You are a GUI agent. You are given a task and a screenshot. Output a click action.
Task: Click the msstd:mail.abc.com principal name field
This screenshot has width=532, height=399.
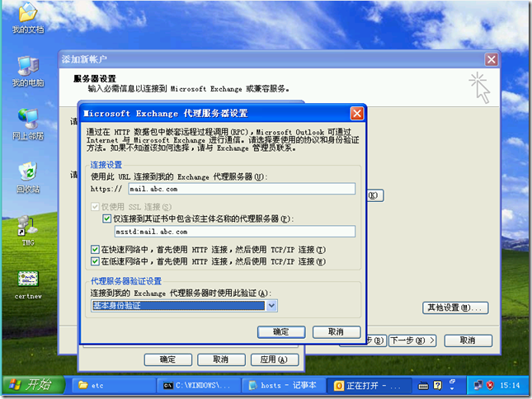coord(235,232)
